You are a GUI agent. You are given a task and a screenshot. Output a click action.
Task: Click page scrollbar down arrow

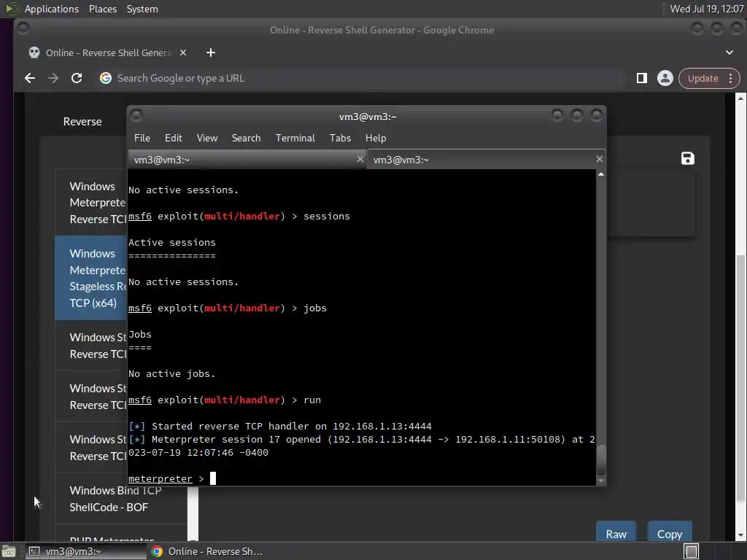740,535
